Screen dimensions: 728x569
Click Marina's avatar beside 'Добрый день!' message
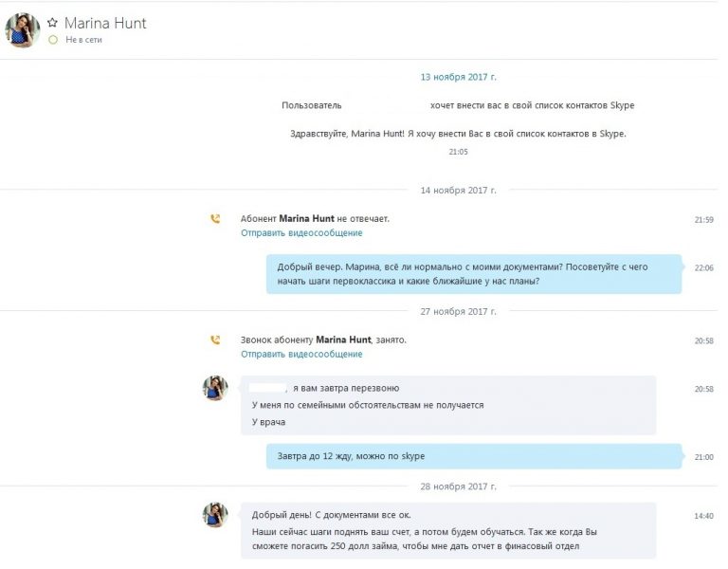click(x=215, y=515)
